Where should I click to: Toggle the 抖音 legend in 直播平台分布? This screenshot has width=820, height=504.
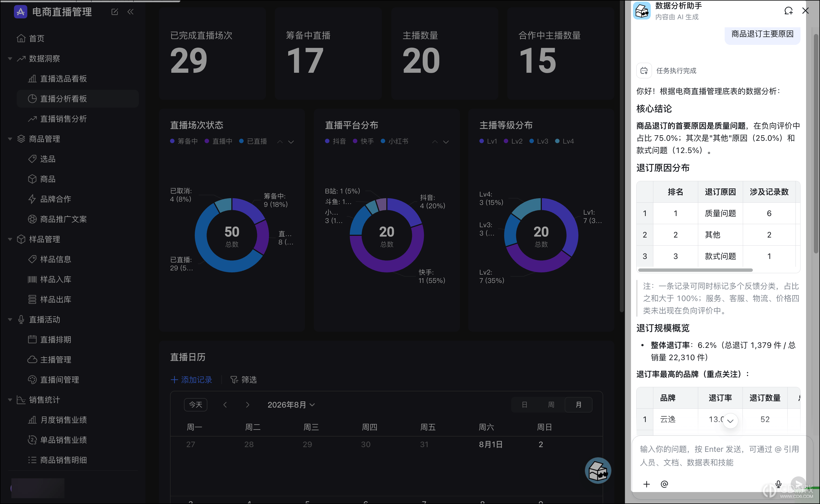336,141
